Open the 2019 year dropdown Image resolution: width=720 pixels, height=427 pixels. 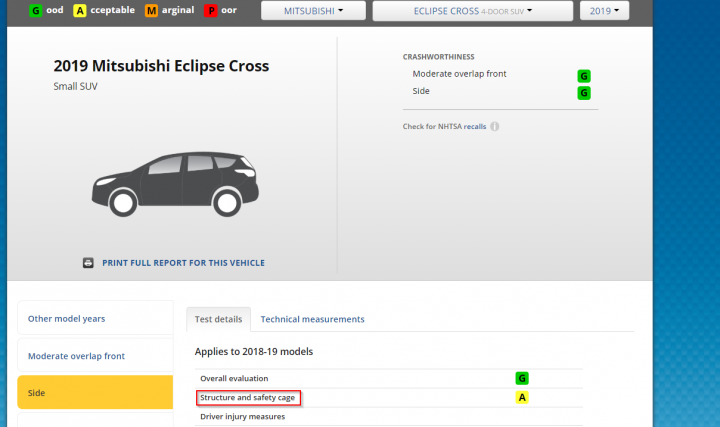tap(604, 11)
